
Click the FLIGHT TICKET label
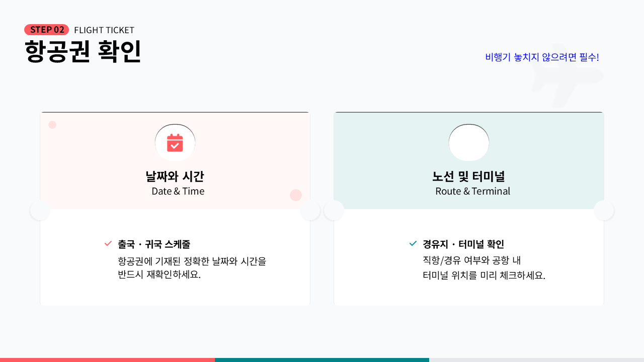coord(104,30)
